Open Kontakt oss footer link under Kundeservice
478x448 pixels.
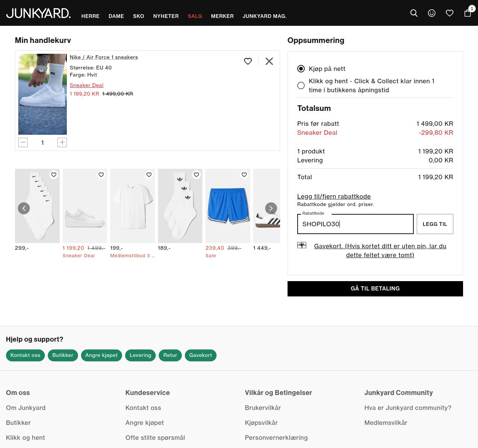pos(143,408)
